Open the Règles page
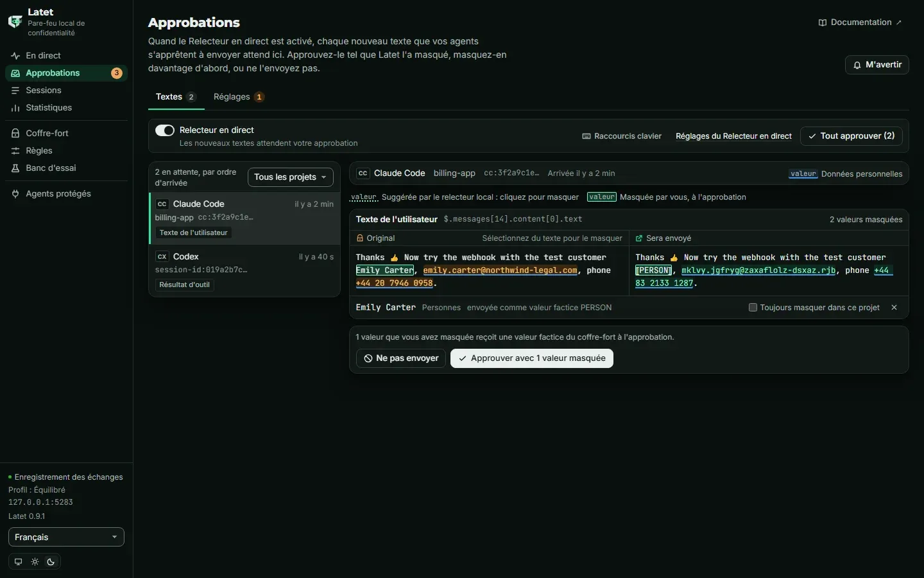Image resolution: width=924 pixels, height=578 pixels. [66, 151]
